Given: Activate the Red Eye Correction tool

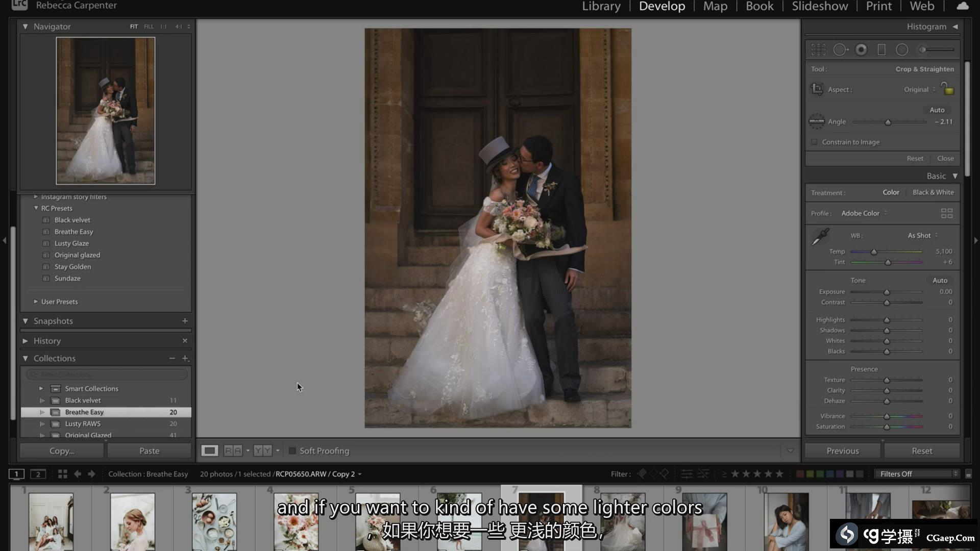Looking at the screenshot, I should (x=861, y=49).
